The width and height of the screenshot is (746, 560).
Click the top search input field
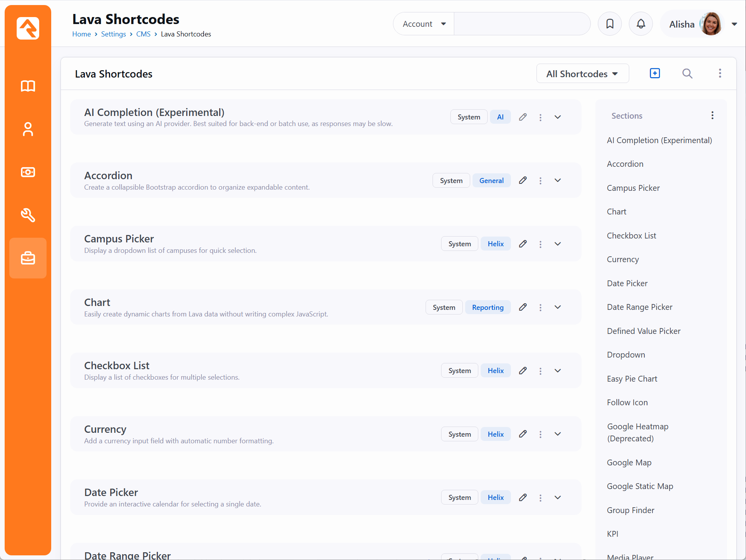[522, 24]
